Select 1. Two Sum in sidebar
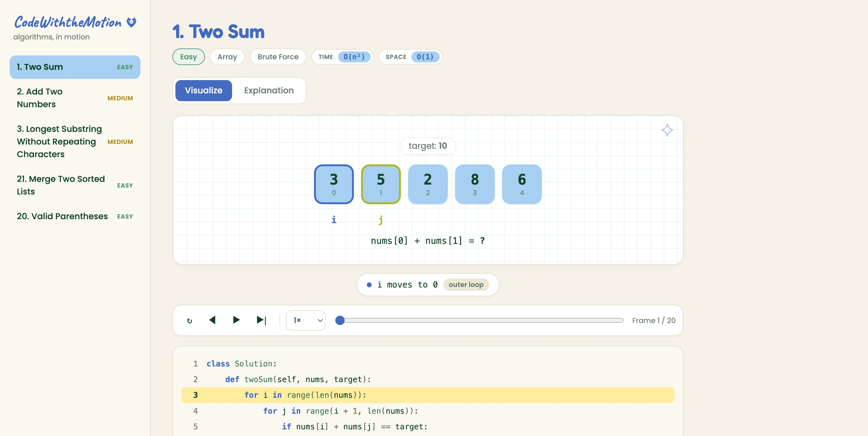The width and height of the screenshot is (868, 436). (x=75, y=67)
